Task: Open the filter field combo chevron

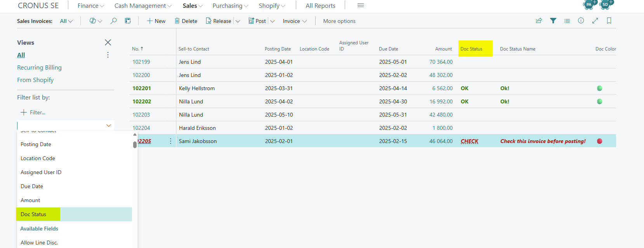Action: [x=109, y=126]
